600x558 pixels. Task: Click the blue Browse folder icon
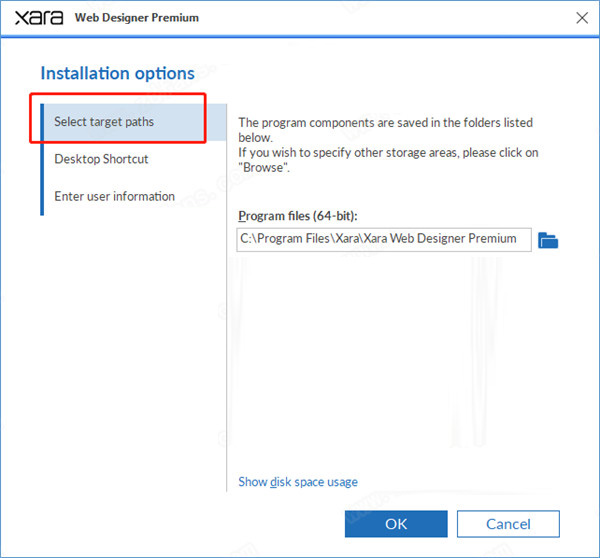[547, 240]
